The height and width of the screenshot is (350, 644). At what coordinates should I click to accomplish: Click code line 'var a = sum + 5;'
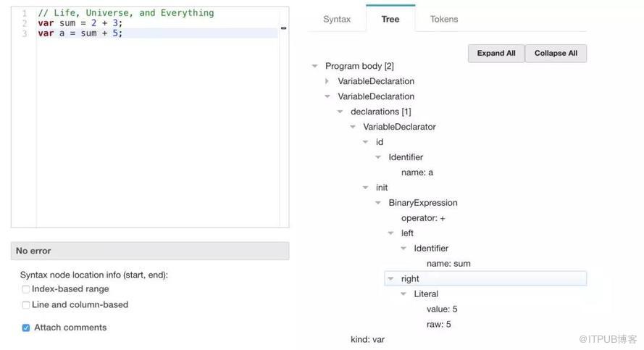point(80,33)
